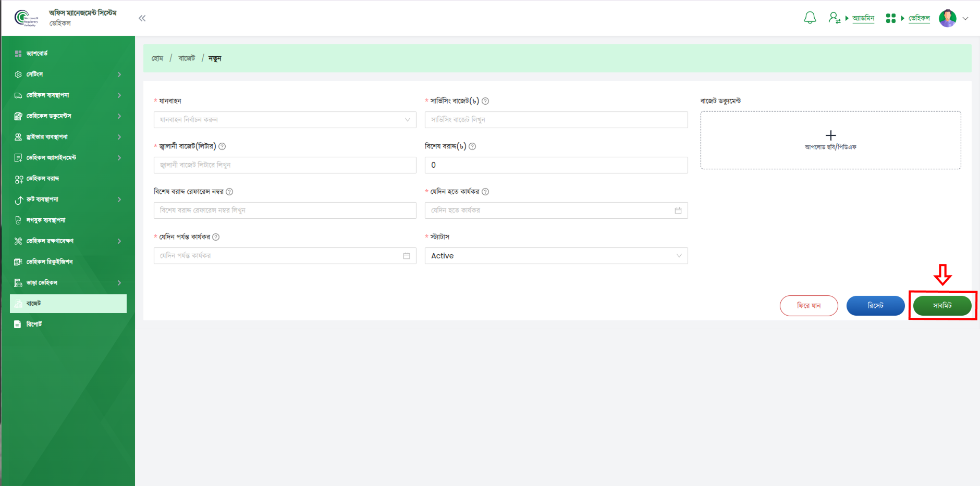Open the স্ট্যাটাস dropdown showing Active
This screenshot has width=980, height=486.
click(556, 256)
